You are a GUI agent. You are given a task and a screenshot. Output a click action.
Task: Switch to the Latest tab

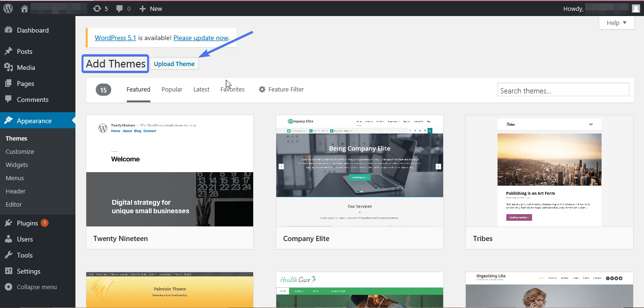point(201,90)
